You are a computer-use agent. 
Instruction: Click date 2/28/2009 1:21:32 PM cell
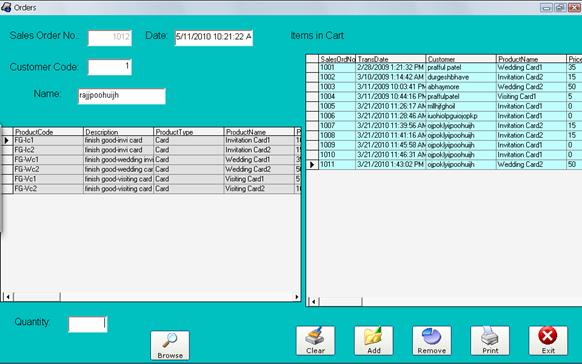390,68
